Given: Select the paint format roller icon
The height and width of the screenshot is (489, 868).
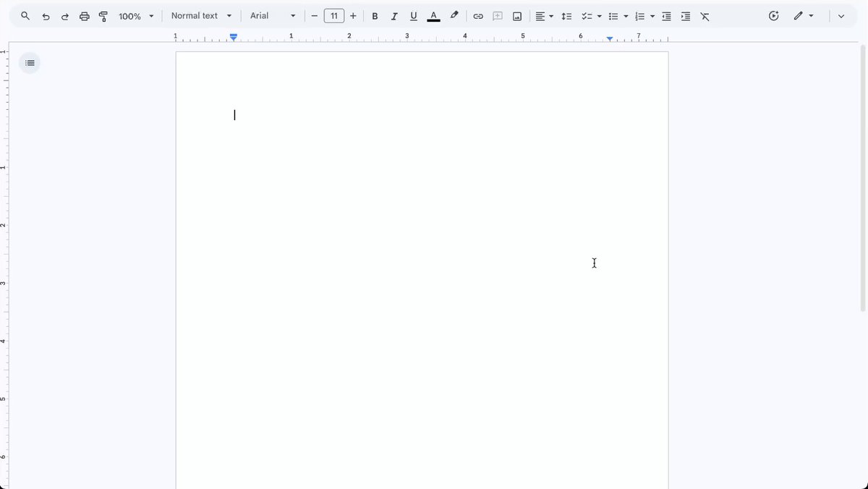Looking at the screenshot, I should tap(103, 16).
